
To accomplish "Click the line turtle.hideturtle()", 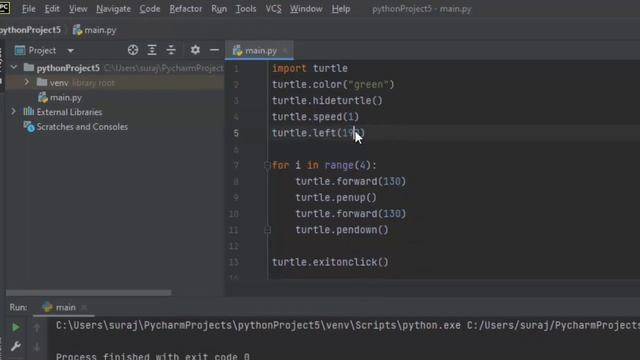I will coord(327,100).
